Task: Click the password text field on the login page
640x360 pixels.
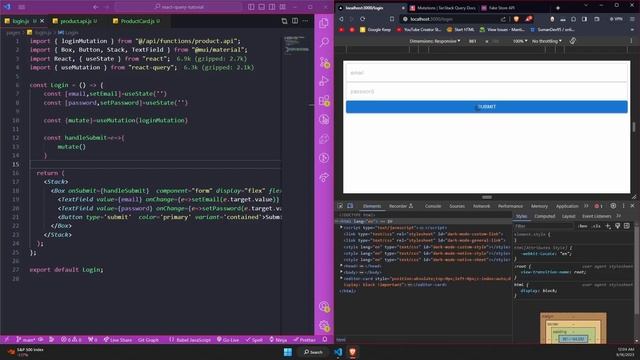Action: coord(487,91)
